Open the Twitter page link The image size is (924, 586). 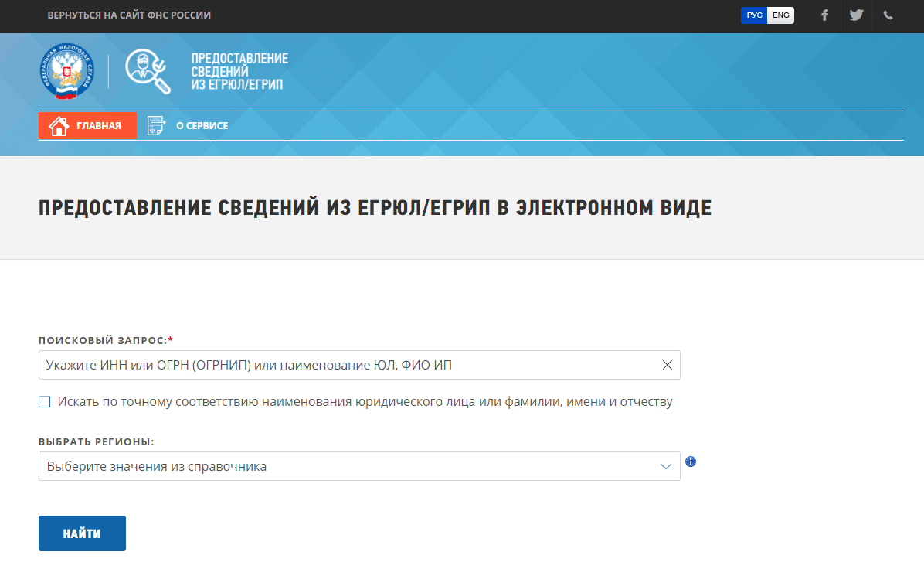pyautogui.click(x=856, y=15)
